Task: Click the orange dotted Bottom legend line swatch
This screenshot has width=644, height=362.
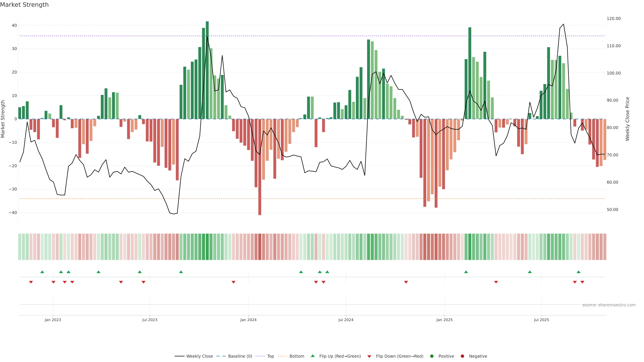Action: [282, 356]
